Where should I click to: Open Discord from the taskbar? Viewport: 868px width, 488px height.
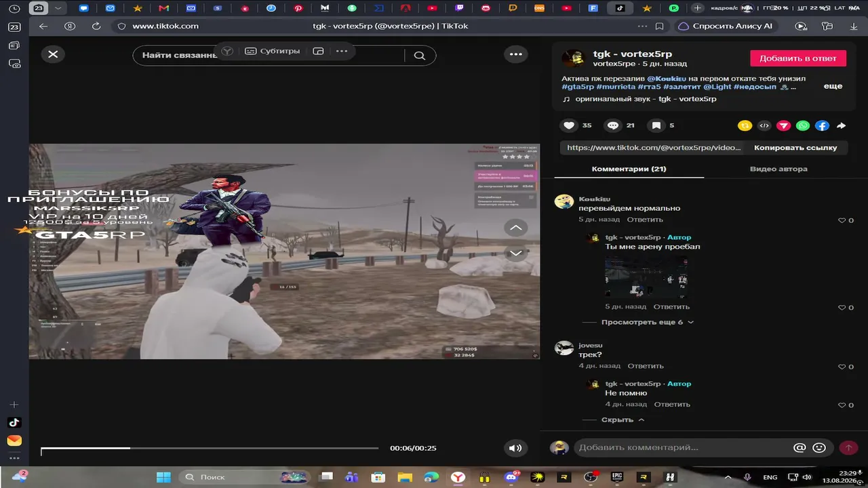(510, 477)
